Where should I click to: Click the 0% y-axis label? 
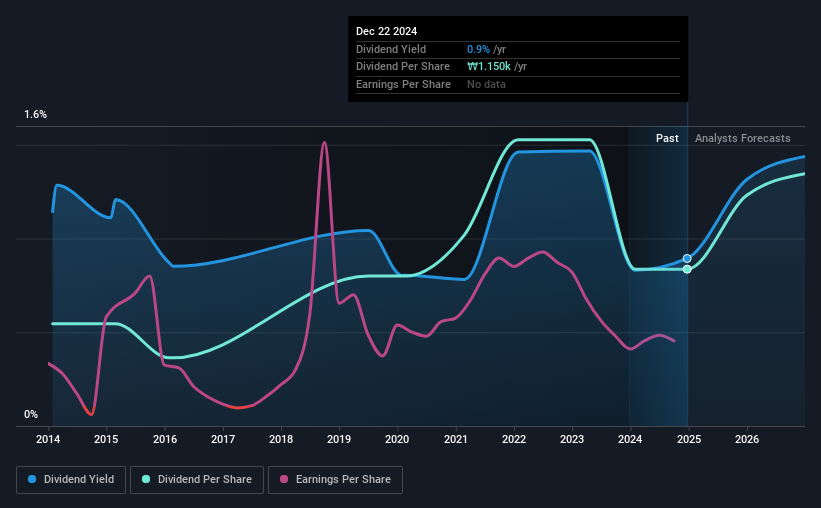coord(31,414)
